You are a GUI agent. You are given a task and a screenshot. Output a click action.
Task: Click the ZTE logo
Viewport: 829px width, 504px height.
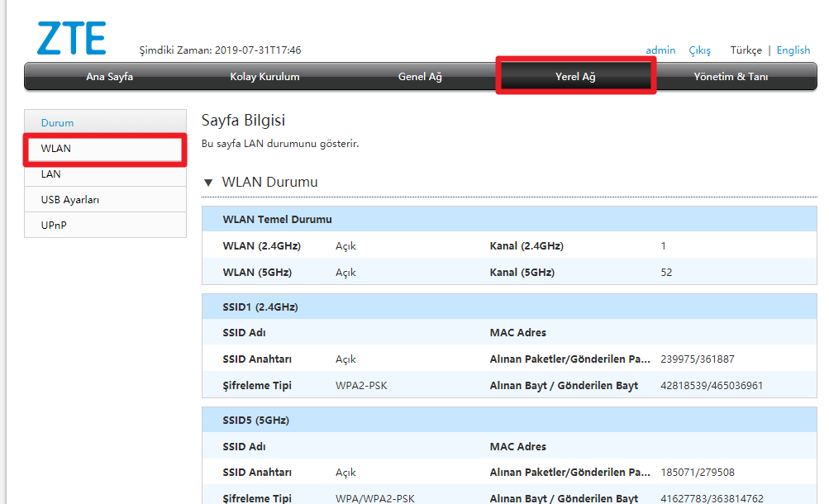click(72, 38)
